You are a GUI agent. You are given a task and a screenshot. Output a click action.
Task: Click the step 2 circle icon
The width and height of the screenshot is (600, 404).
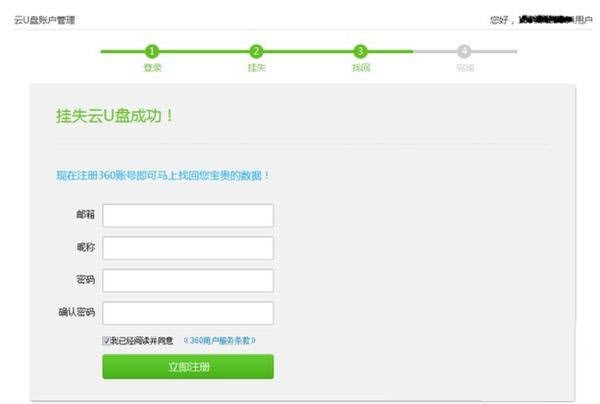click(256, 51)
